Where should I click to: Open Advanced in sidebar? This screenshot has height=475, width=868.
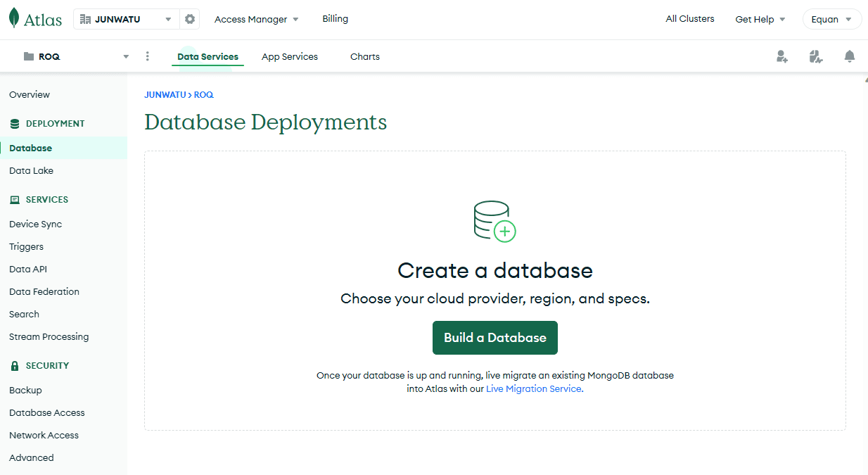click(x=32, y=457)
